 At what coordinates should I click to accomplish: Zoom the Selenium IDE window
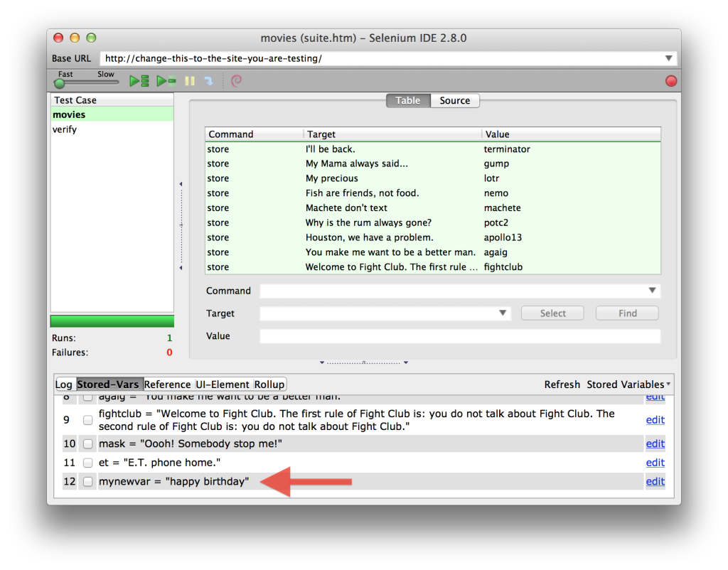click(x=92, y=38)
